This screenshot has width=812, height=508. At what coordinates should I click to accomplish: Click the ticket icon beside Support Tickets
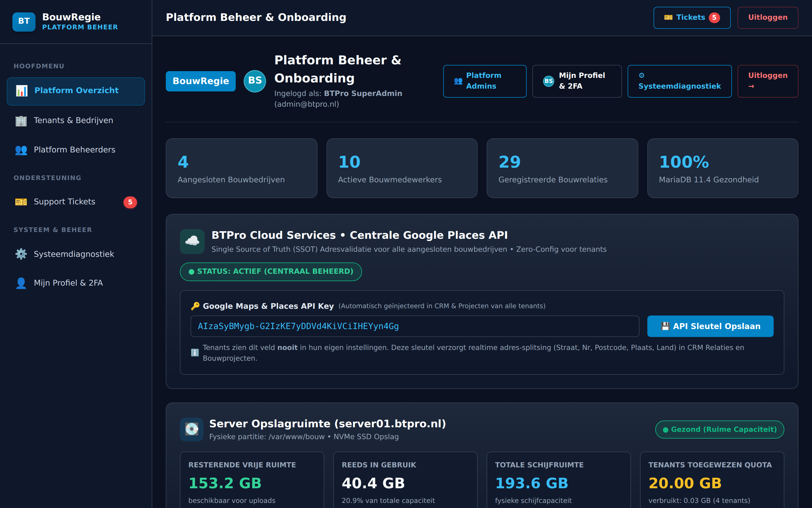click(21, 202)
